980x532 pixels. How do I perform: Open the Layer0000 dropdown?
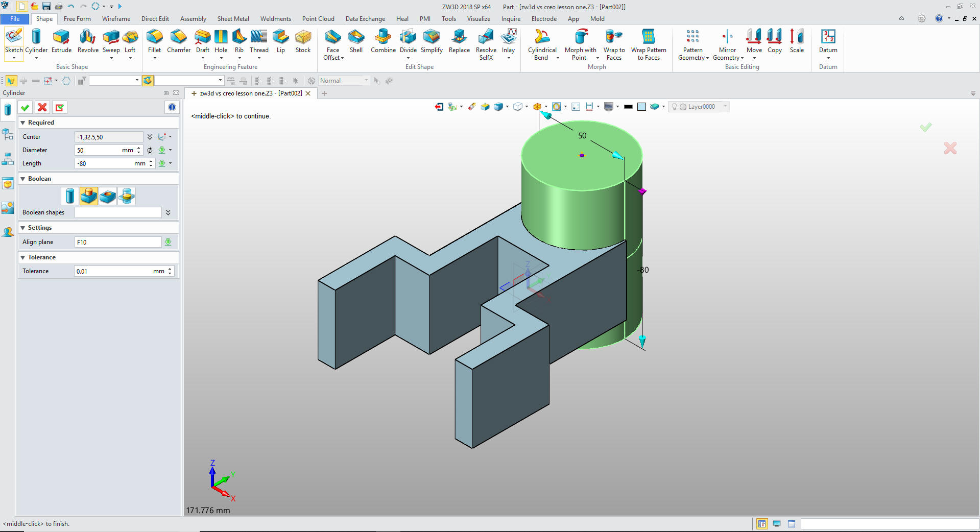725,107
